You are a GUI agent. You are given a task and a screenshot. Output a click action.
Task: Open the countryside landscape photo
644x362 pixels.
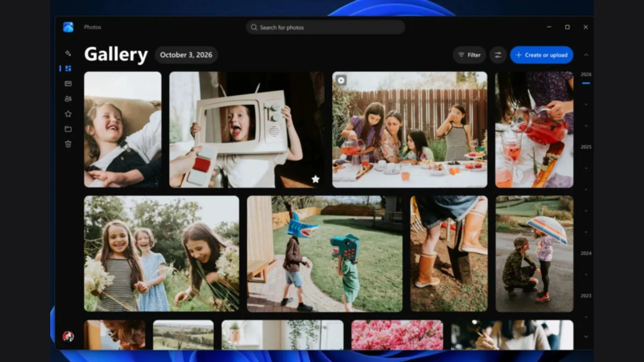click(183, 335)
